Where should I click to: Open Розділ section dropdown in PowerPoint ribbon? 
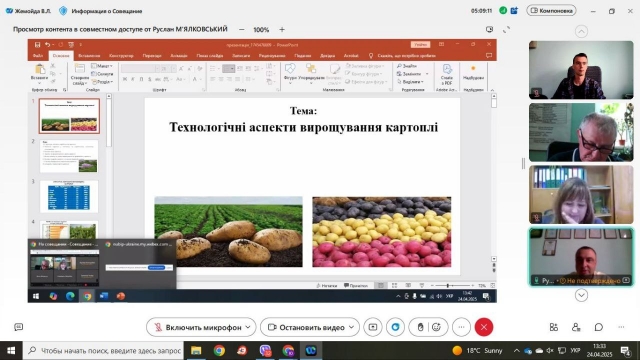click(102, 82)
